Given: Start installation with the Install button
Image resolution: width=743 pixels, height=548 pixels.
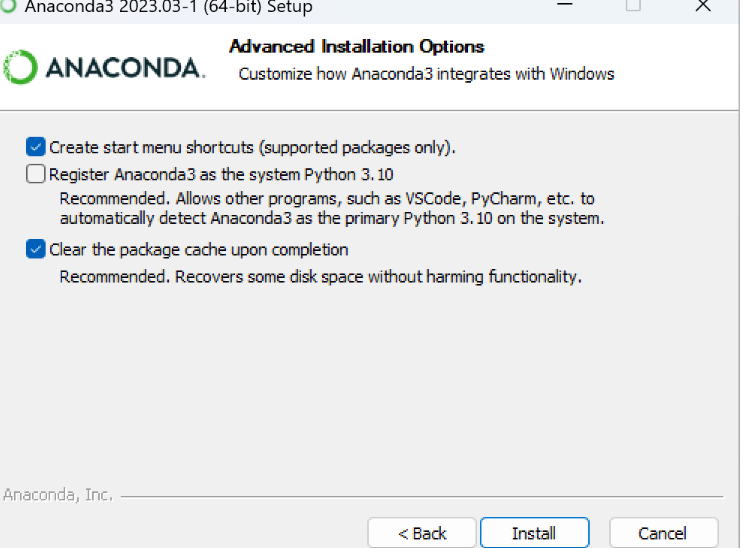Looking at the screenshot, I should (534, 533).
